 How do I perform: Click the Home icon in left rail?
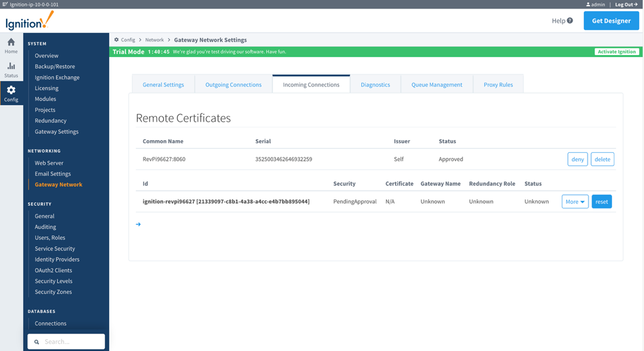pyautogui.click(x=11, y=43)
